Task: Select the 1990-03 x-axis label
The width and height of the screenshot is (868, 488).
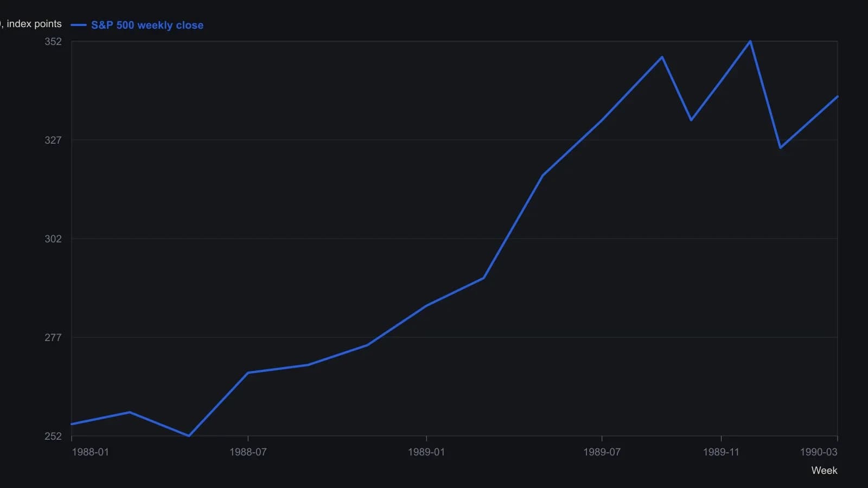Action: pos(819,452)
